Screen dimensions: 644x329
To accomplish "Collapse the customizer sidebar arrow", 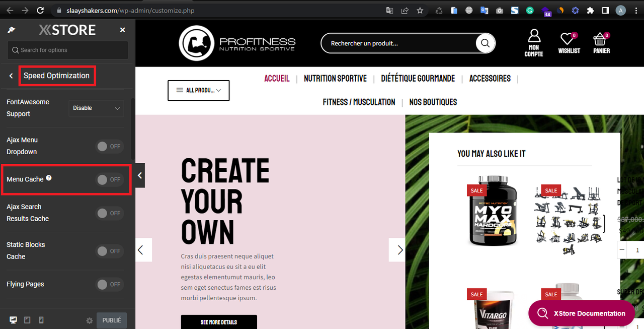I will pyautogui.click(x=140, y=175).
